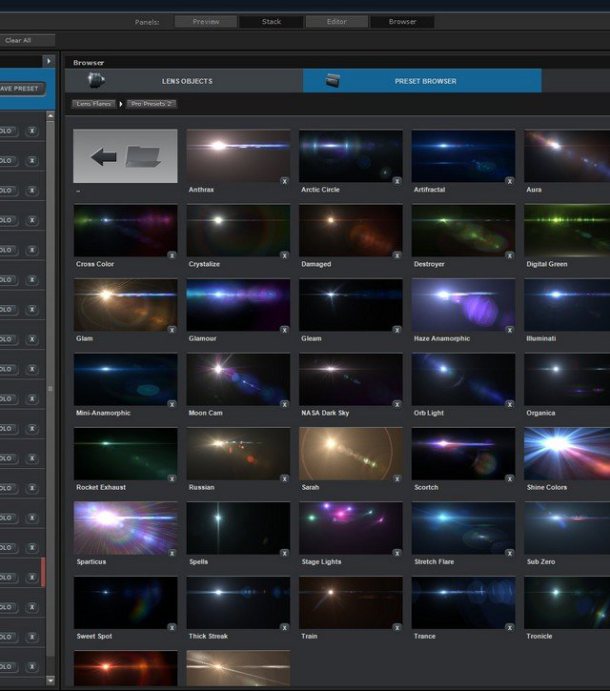Load the Aura flare preset thumbnail
This screenshot has height=691, width=610.
point(567,156)
